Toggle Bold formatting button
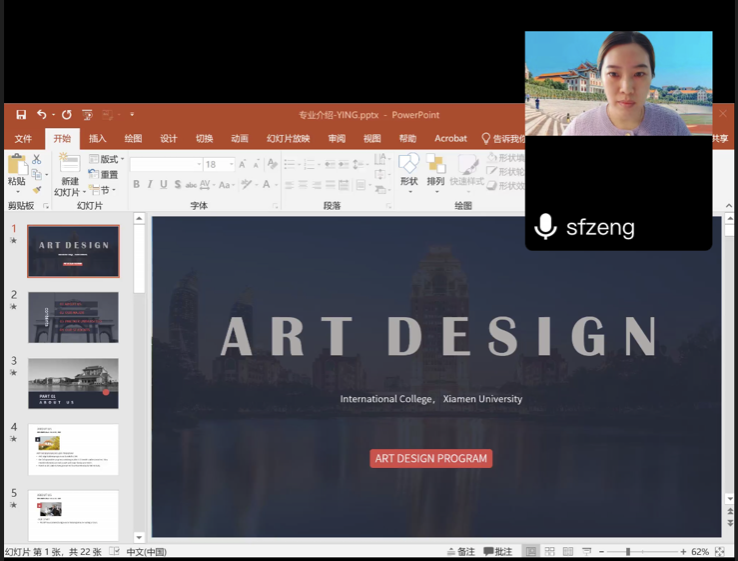The height and width of the screenshot is (561, 738). (x=137, y=185)
